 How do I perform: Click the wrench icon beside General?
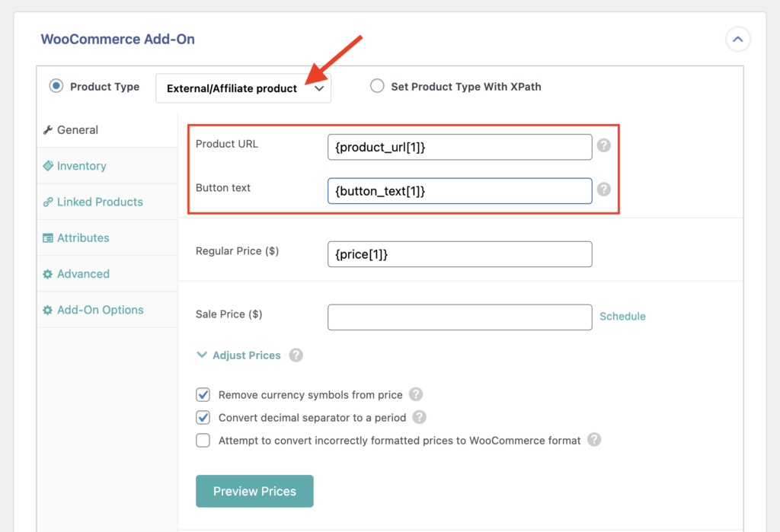tap(48, 129)
